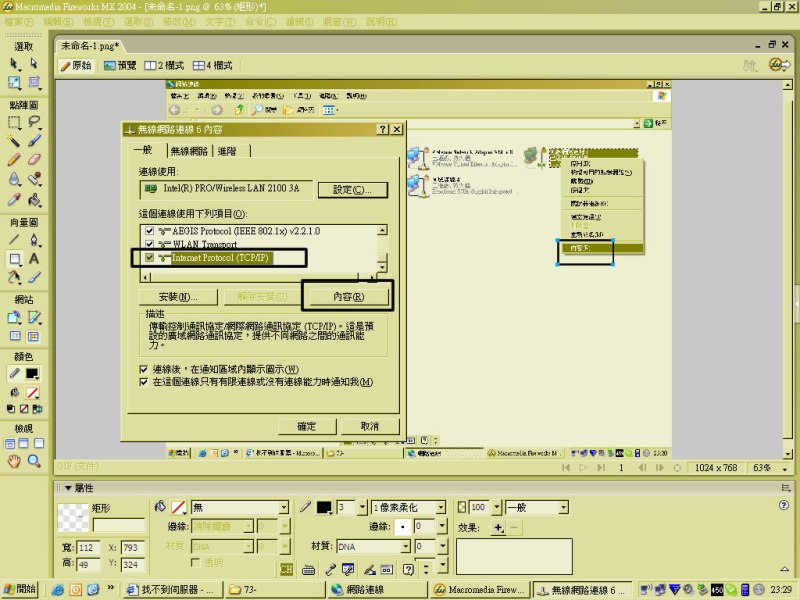Open opacity 100 dropdown arrow
This screenshot has width=800, height=600.
click(x=496, y=508)
